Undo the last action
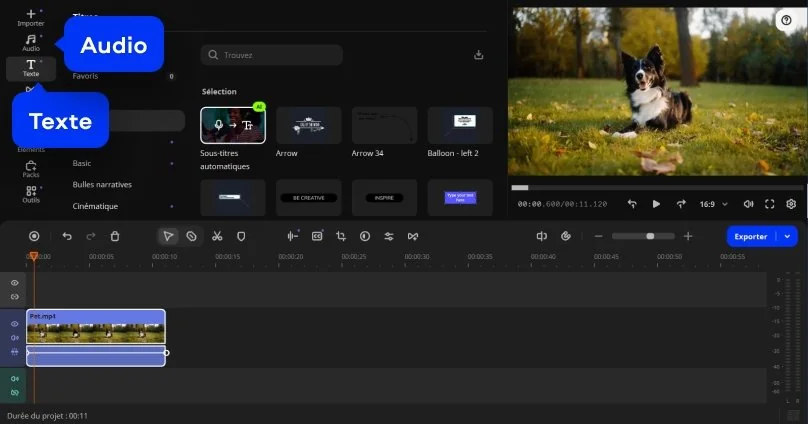 [x=67, y=236]
